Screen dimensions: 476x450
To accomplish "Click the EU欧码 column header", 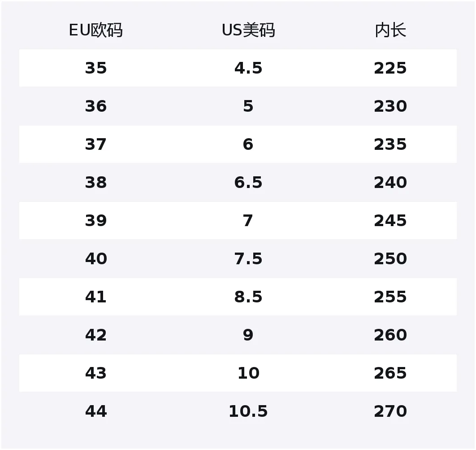I will [96, 30].
